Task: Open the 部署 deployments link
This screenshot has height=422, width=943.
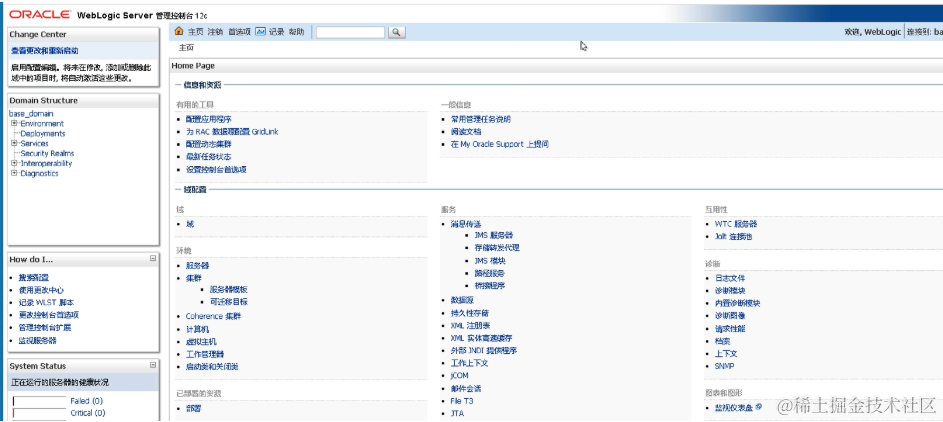Action: click(x=194, y=408)
